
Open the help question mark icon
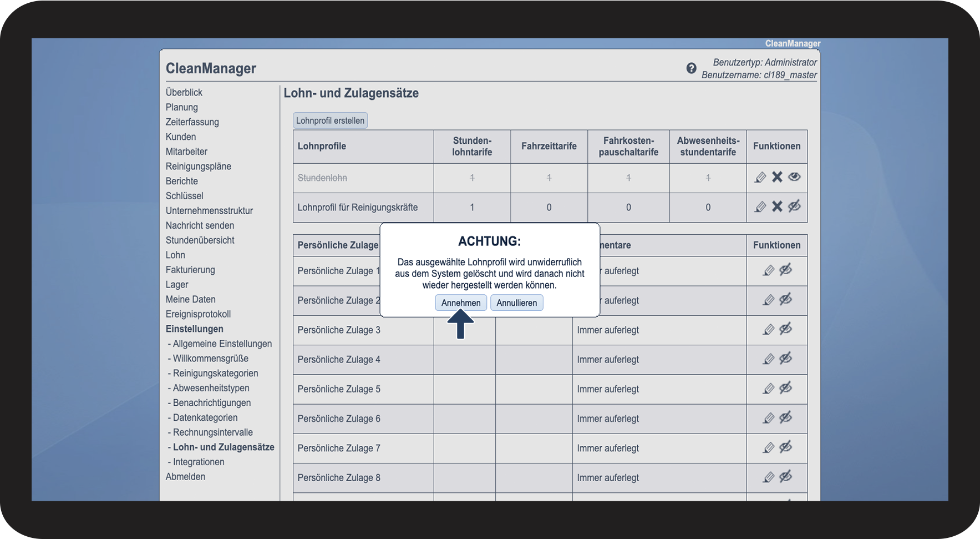pos(691,68)
